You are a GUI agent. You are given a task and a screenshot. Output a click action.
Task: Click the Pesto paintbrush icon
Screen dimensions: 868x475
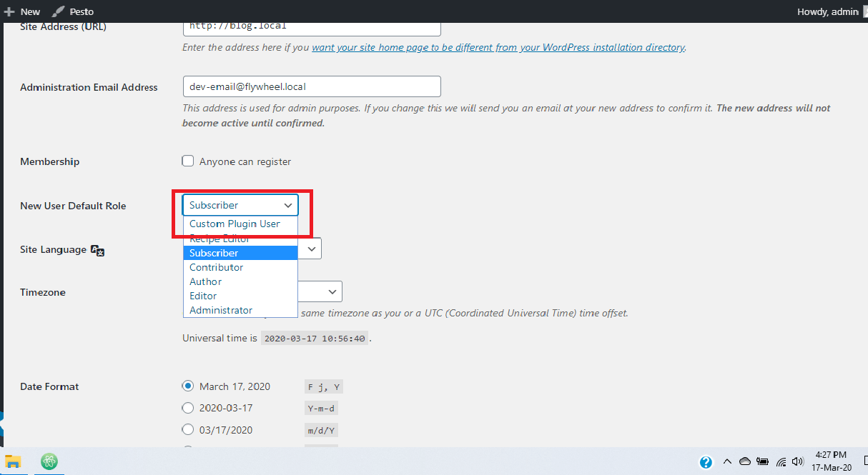[59, 11]
